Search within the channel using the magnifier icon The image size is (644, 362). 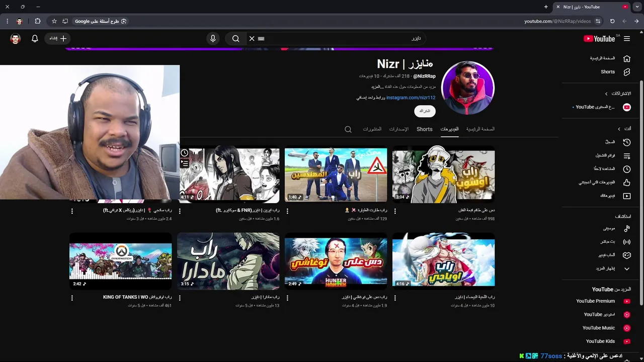point(348,129)
